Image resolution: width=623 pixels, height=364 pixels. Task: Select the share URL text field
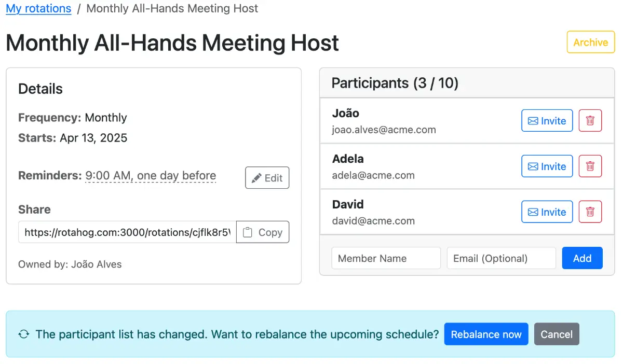click(x=127, y=232)
